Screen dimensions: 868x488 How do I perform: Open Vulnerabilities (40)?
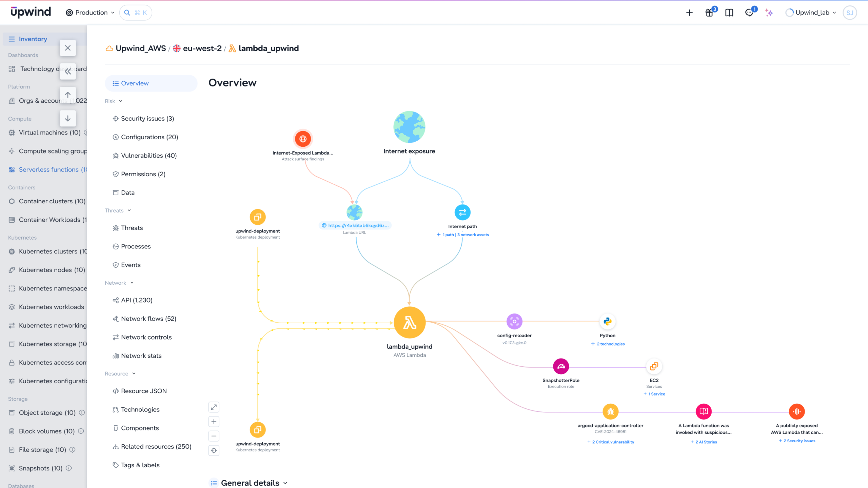coord(145,156)
